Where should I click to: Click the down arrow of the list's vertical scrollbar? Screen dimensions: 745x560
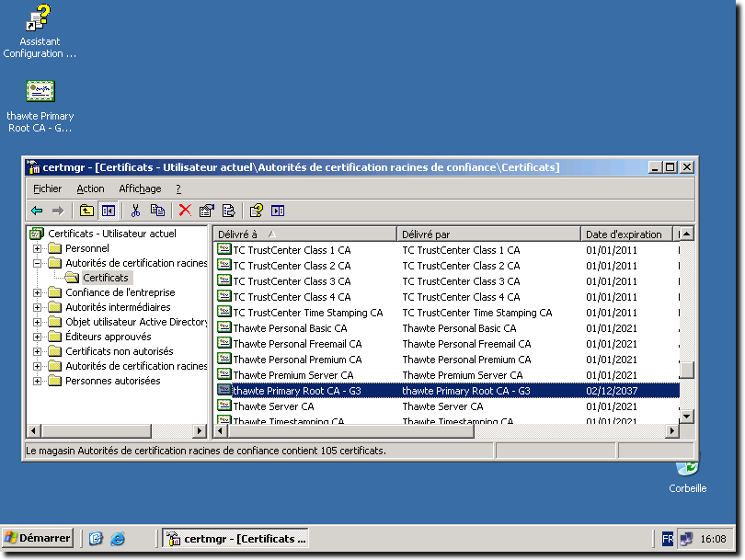[x=686, y=417]
